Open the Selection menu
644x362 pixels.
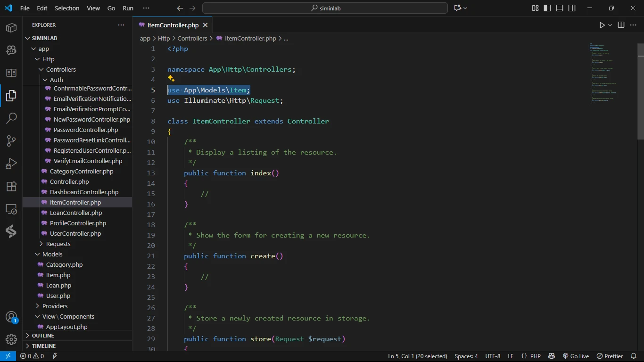(x=67, y=8)
